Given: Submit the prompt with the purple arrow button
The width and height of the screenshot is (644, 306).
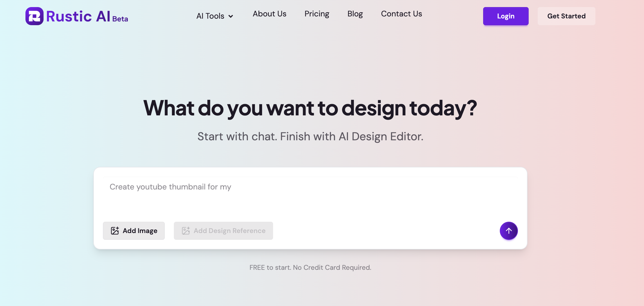Looking at the screenshot, I should pos(509,231).
